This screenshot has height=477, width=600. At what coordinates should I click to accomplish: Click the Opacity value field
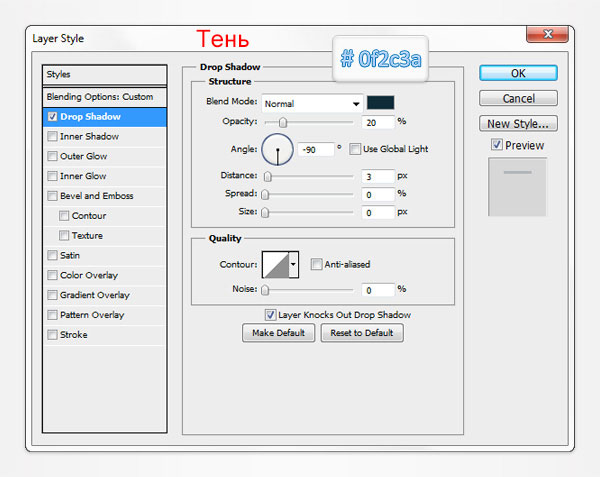pos(378,122)
